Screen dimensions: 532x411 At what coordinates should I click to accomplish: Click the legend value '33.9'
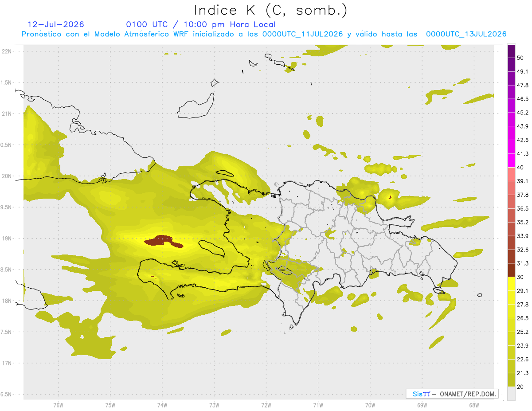pos(523,236)
